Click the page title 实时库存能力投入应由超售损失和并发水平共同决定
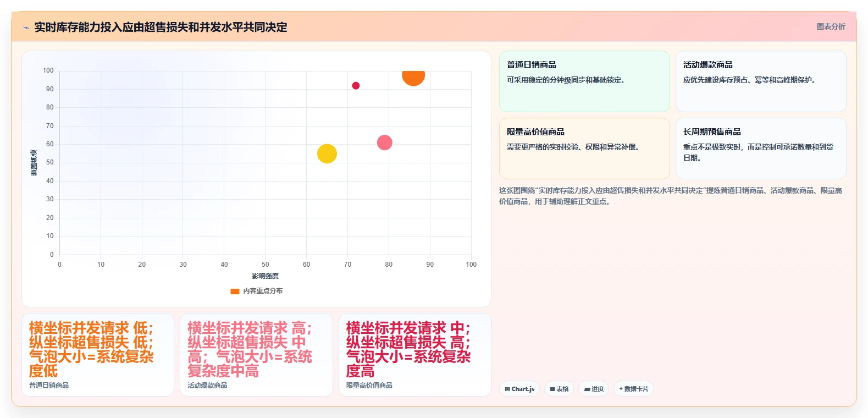Screen dimensions: 868x418 [161, 28]
